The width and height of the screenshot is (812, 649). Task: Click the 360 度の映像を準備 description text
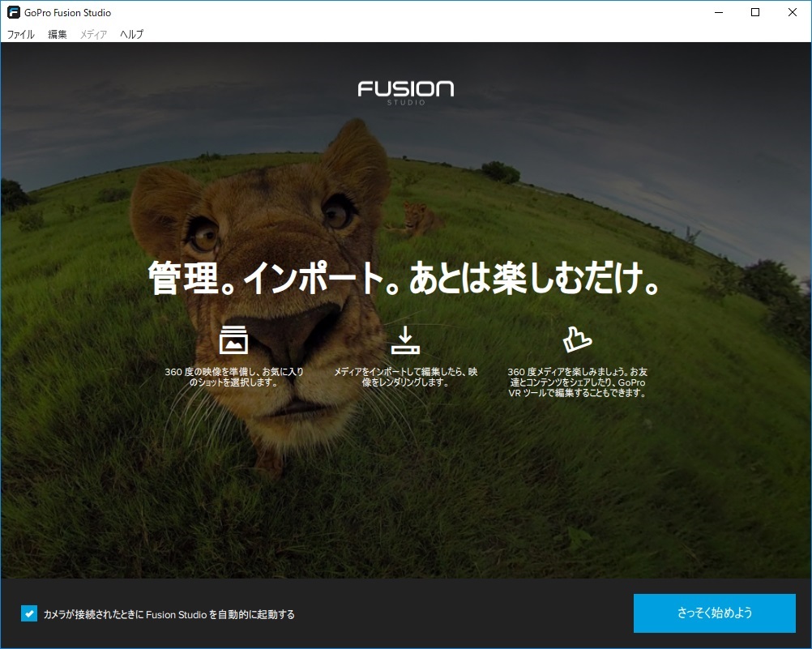(x=234, y=377)
